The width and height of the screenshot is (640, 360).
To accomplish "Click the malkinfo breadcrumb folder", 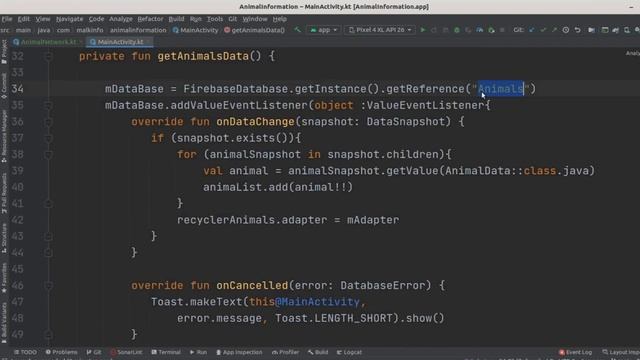I will coord(90,30).
